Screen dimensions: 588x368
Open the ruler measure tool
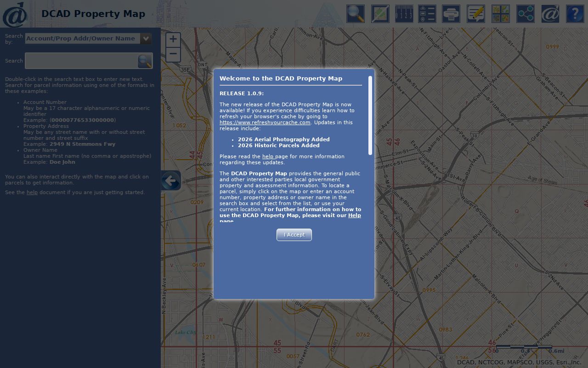tap(404, 14)
